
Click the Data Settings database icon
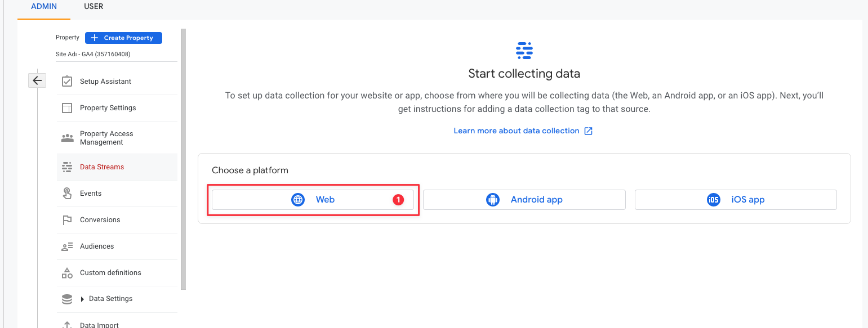pyautogui.click(x=67, y=299)
